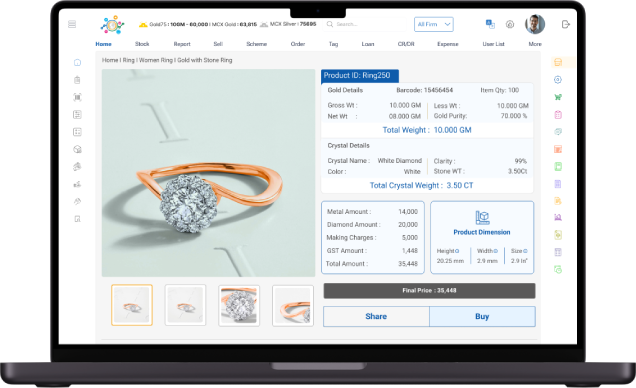Click the green shopping cart icon
The width and height of the screenshot is (636, 388).
click(x=558, y=97)
